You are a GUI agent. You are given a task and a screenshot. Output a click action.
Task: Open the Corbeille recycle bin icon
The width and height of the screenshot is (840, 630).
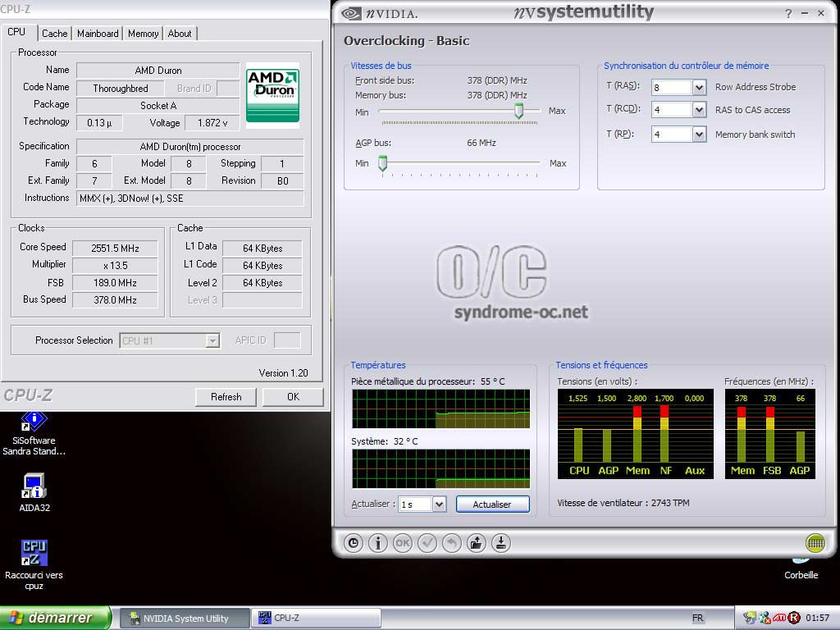point(801,569)
